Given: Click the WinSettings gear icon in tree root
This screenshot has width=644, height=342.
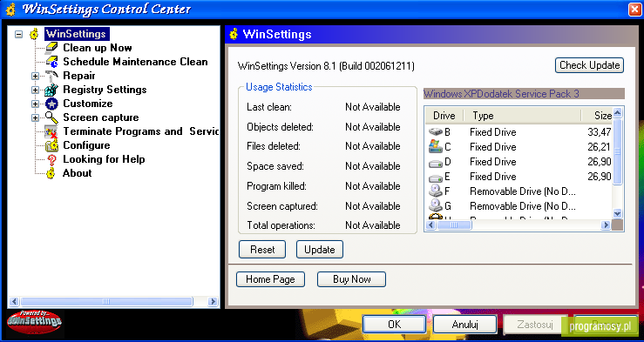Looking at the screenshot, I should coord(35,34).
